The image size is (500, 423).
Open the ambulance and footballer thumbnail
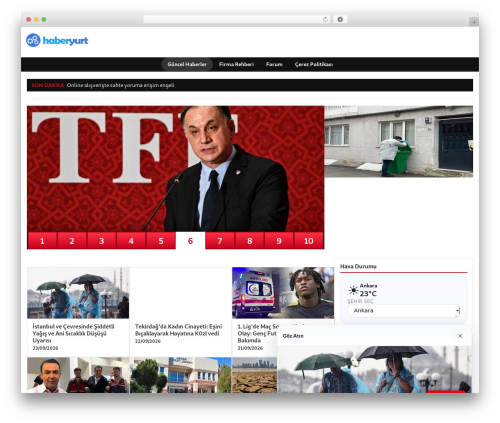(283, 293)
